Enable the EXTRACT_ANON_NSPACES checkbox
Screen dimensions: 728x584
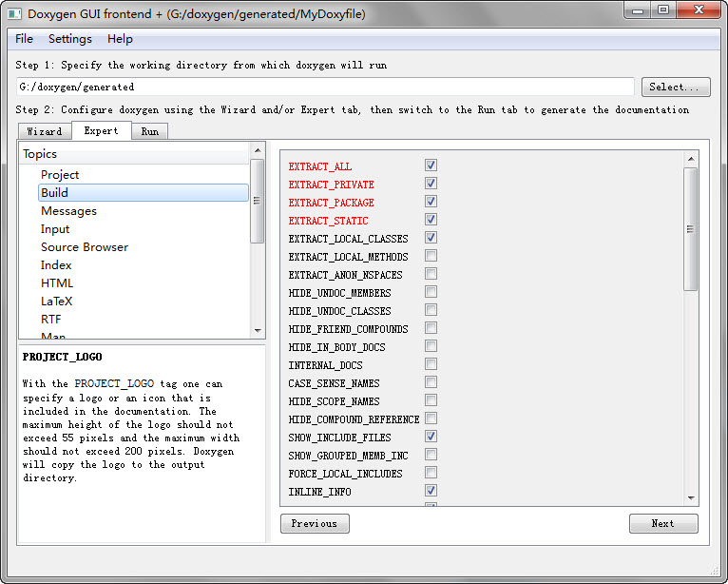(431, 274)
